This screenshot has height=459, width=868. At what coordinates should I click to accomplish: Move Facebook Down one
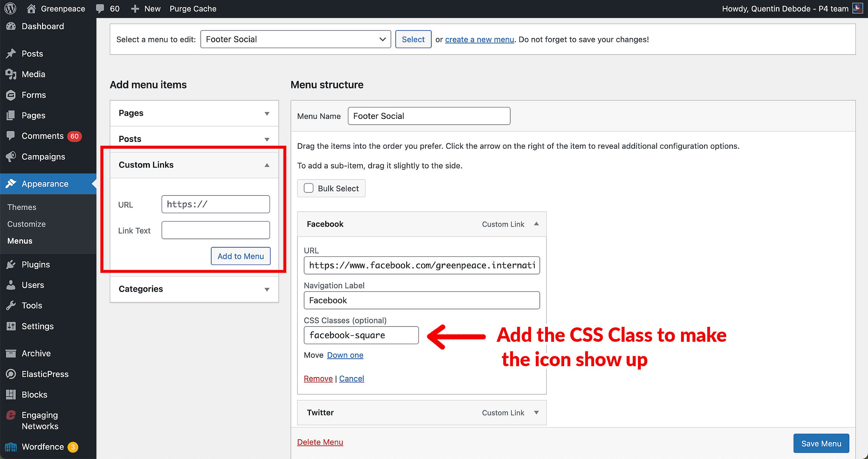point(345,355)
